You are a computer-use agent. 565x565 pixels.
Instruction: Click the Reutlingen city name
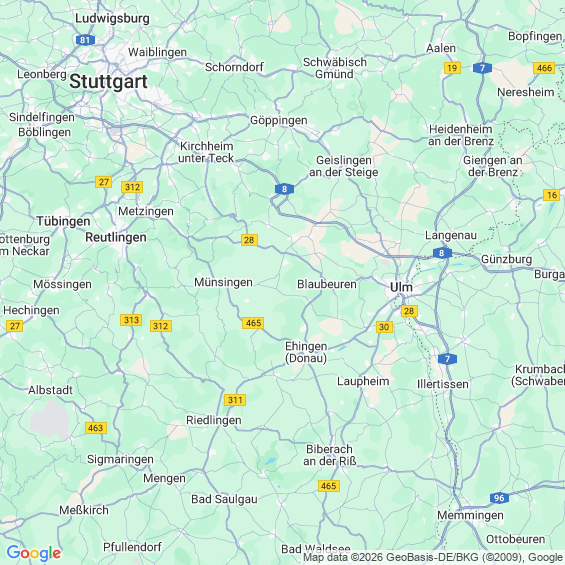pyautogui.click(x=116, y=237)
